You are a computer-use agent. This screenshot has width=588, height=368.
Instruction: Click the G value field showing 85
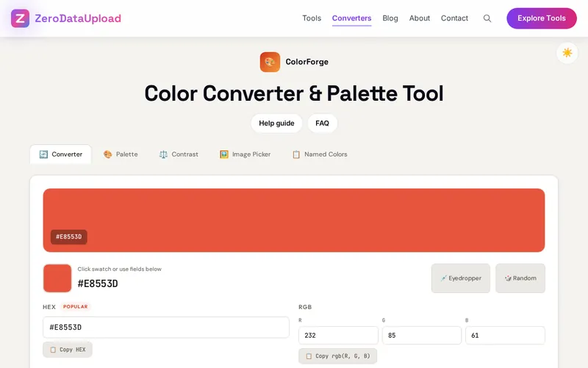[422, 336]
